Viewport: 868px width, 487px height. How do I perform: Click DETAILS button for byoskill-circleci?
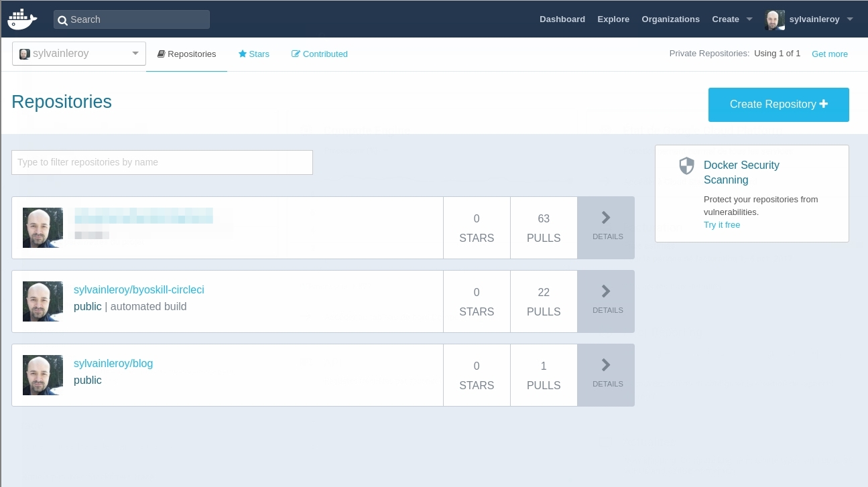tap(606, 301)
